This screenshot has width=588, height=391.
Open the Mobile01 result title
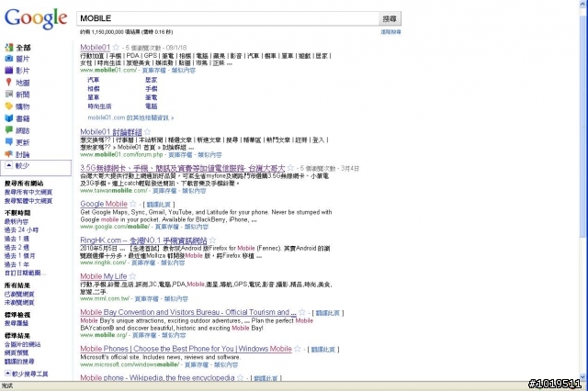(95, 47)
